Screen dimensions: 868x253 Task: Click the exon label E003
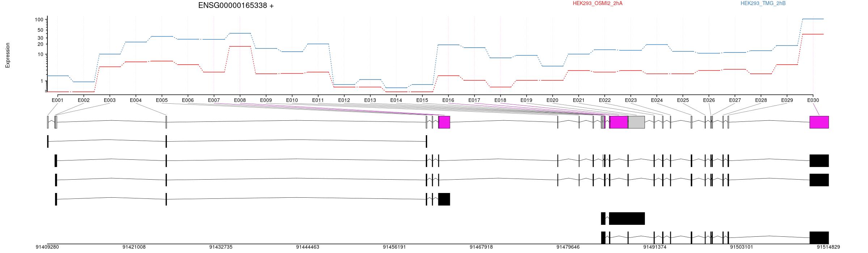[x=110, y=100]
